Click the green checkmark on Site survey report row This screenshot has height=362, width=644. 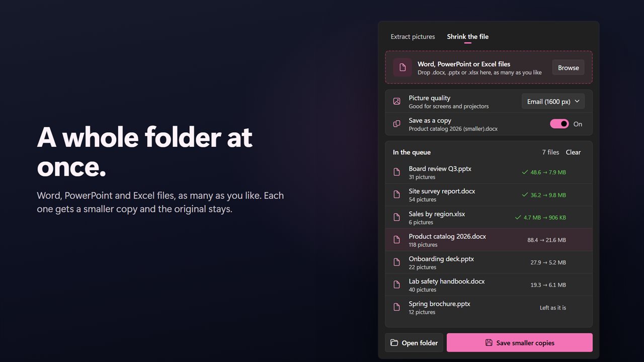tap(525, 195)
